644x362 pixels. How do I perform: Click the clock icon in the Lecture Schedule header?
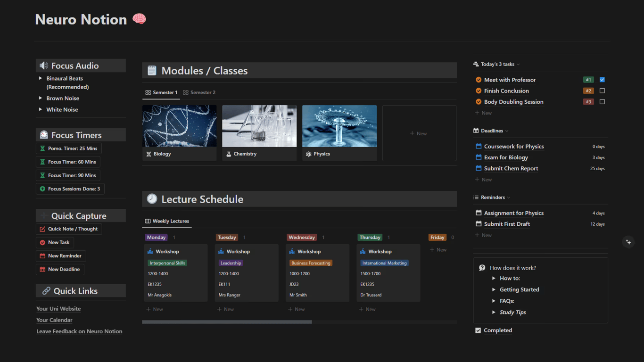click(152, 198)
